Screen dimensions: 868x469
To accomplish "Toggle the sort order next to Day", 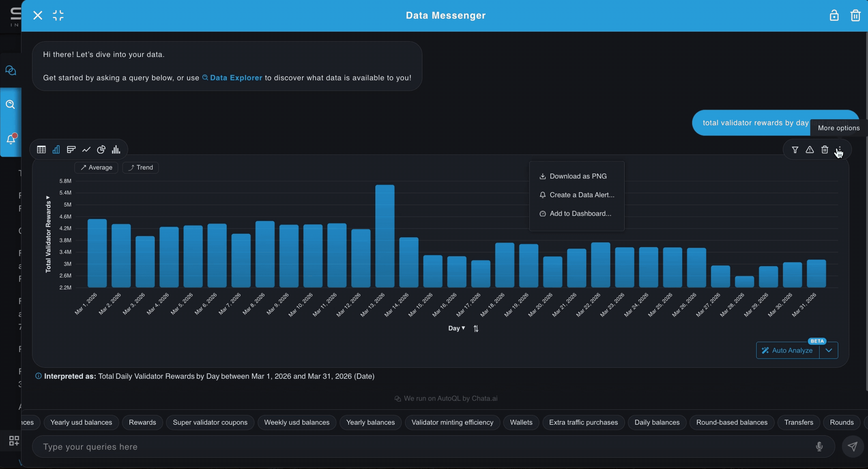I will tap(476, 328).
